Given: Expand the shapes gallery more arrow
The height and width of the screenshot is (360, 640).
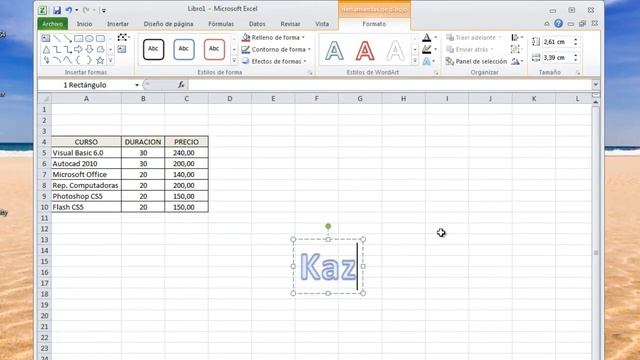Looking at the screenshot, I should point(110,60).
